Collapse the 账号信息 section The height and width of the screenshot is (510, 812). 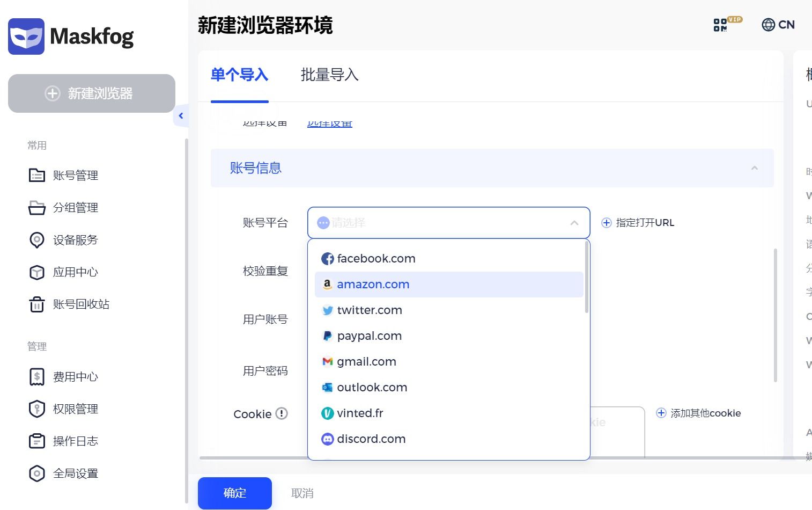(755, 168)
